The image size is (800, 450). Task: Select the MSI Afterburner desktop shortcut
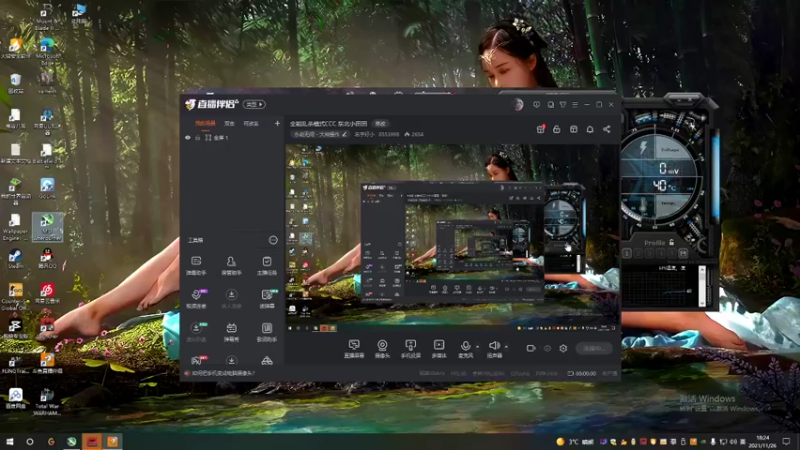coord(47,227)
